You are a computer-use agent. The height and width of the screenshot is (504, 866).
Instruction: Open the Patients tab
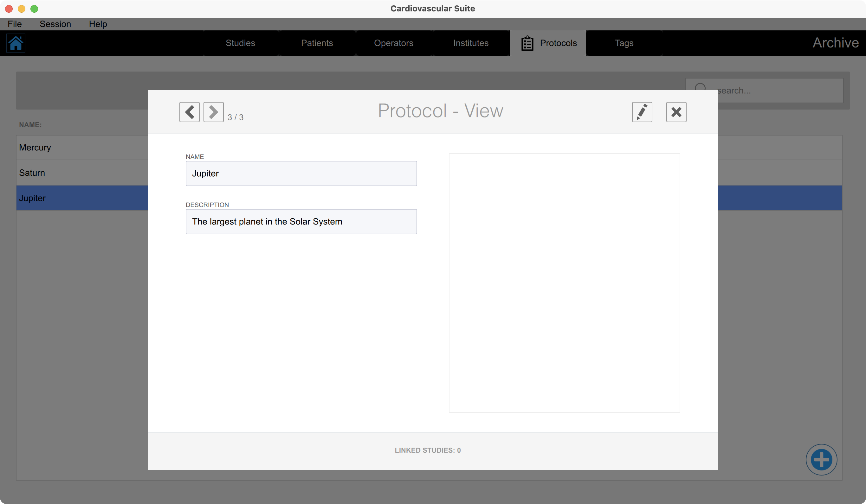click(x=317, y=43)
